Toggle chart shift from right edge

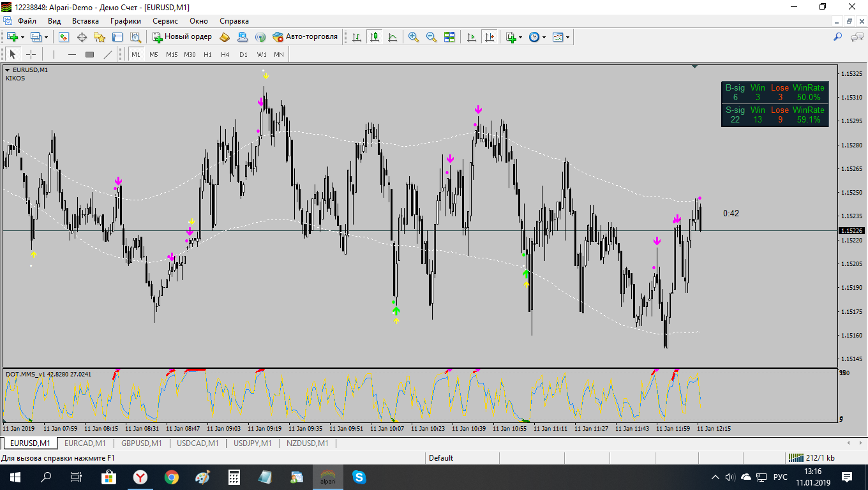click(x=490, y=37)
